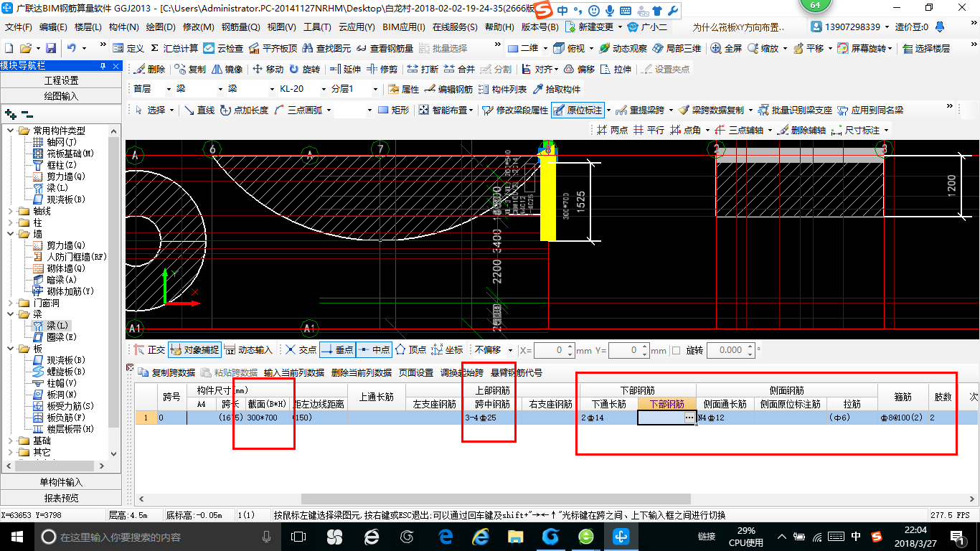The width and height of the screenshot is (980, 551).
Task: Open the BIM应用(I) menu
Action: pyautogui.click(x=403, y=27)
